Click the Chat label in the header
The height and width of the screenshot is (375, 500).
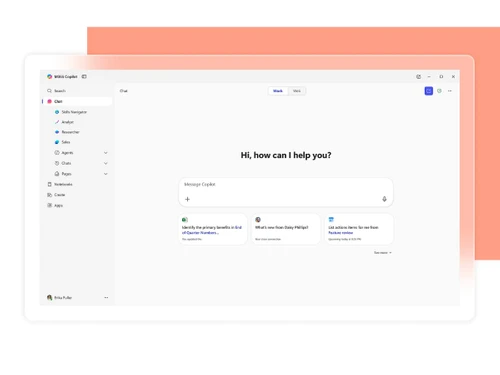(x=124, y=91)
